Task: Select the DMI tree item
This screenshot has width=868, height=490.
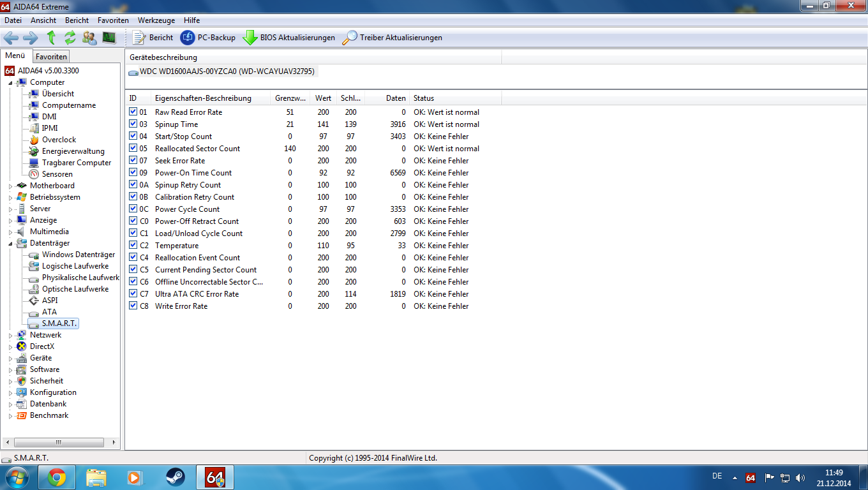Action: tap(49, 117)
